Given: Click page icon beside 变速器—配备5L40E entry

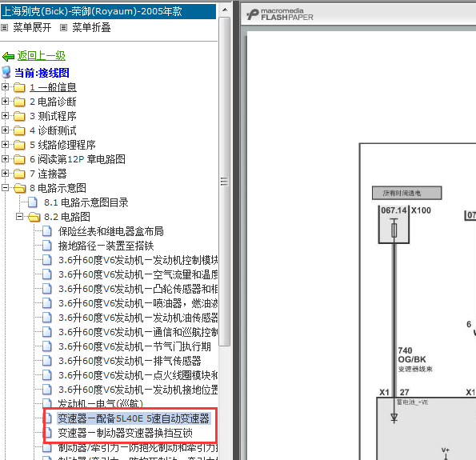Looking at the screenshot, I should tap(47, 418).
